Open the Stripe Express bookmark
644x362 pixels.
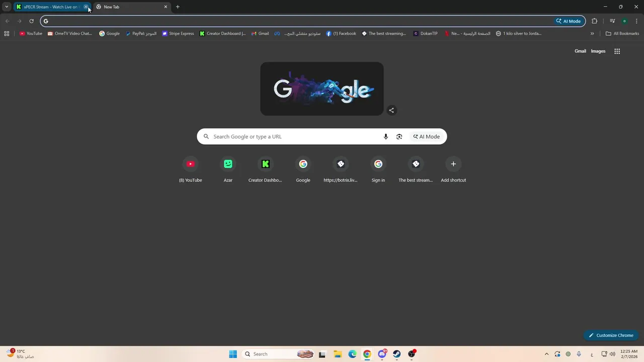click(178, 34)
